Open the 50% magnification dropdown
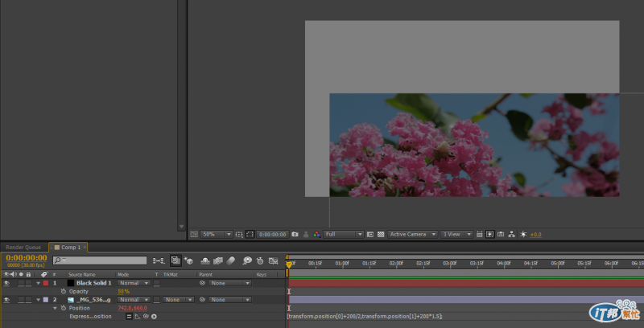Image resolution: width=644 pixels, height=328 pixels. point(217,234)
